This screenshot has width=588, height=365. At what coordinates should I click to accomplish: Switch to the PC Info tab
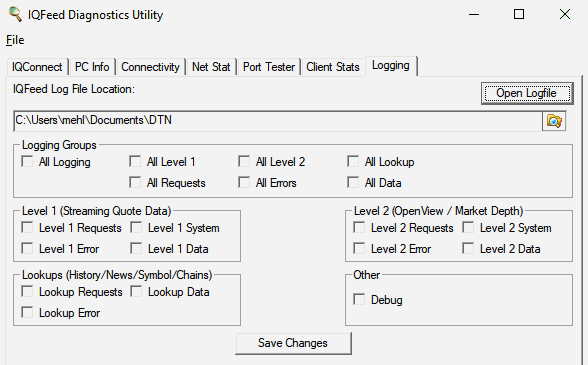tap(92, 67)
